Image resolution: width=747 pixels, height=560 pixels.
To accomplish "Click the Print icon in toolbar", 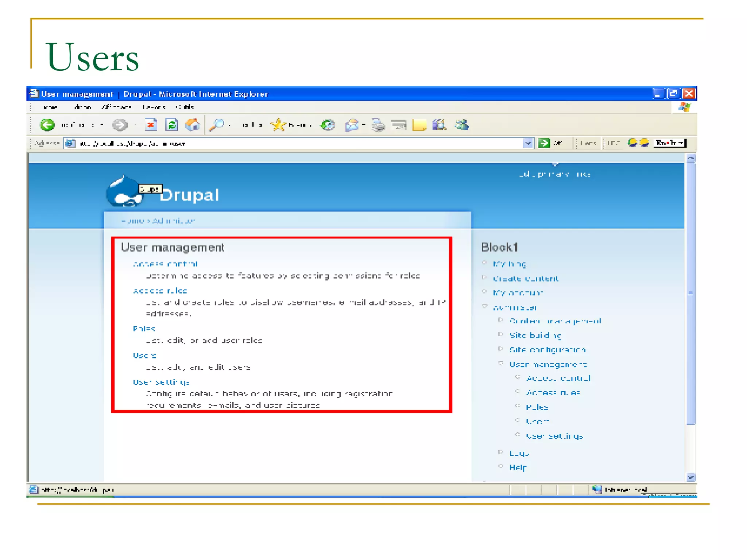I will 378,125.
